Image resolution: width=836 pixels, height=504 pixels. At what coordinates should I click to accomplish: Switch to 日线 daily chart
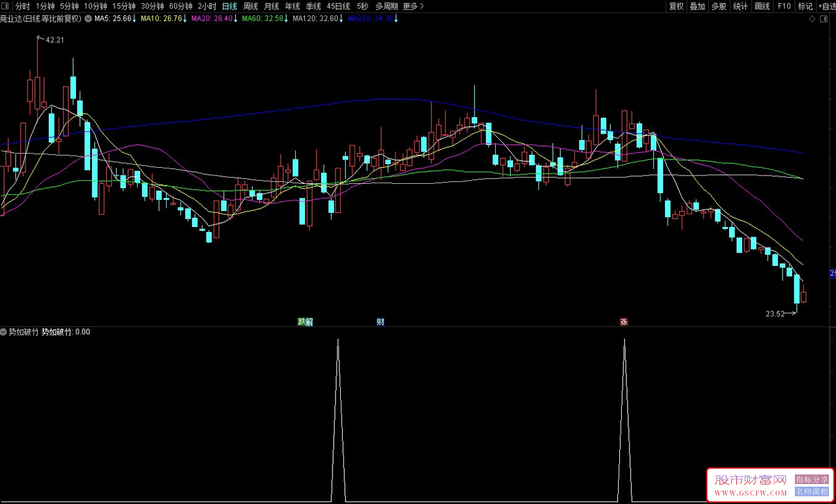click(230, 6)
